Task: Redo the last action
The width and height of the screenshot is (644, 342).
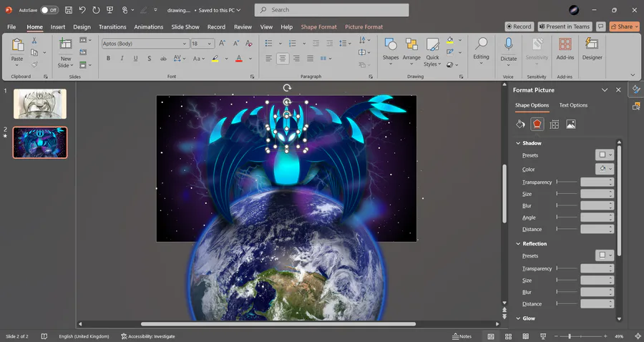Action: click(96, 10)
